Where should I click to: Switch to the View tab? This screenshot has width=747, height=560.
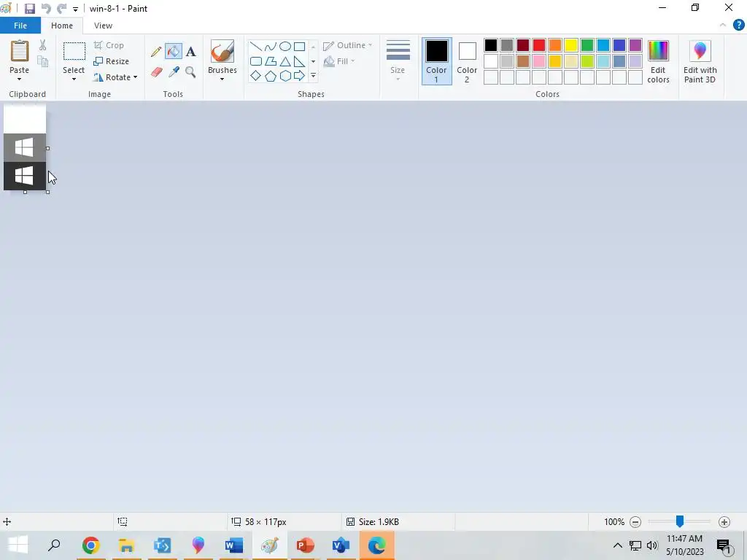[x=103, y=26]
